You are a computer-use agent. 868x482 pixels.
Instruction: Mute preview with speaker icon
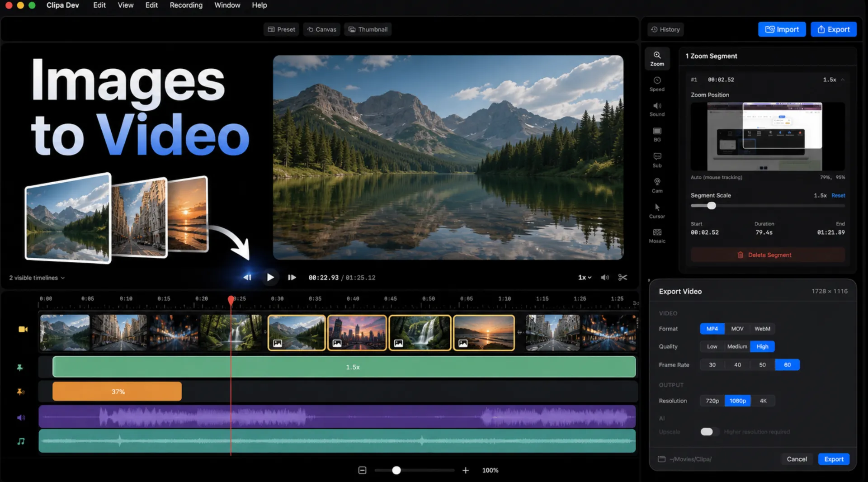[x=605, y=277]
